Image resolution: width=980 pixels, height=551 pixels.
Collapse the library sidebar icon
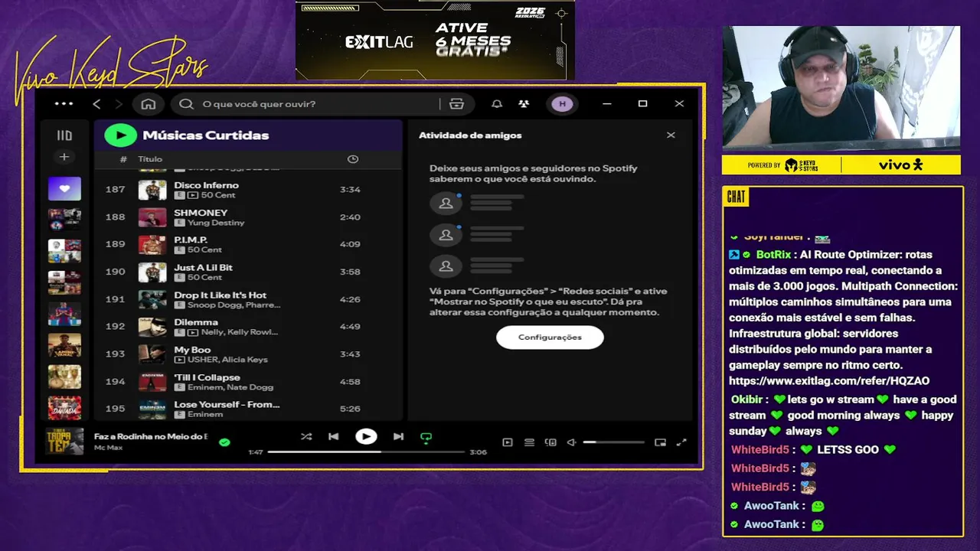pyautogui.click(x=64, y=135)
